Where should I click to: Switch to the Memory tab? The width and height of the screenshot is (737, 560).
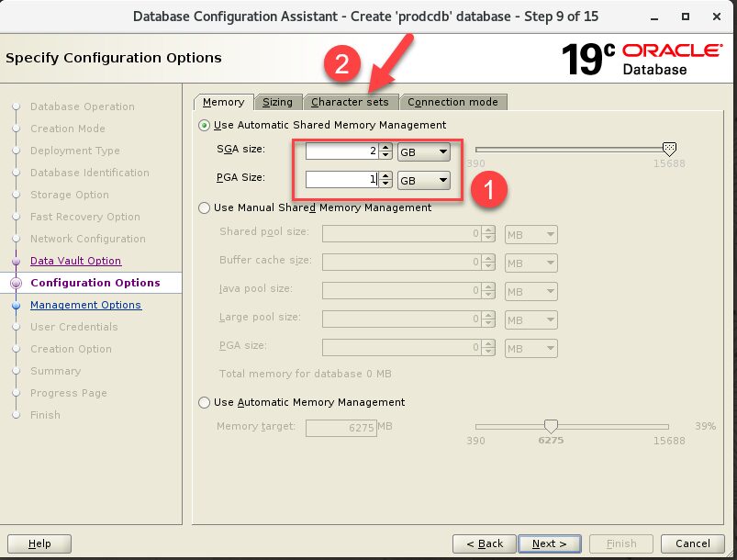224,102
